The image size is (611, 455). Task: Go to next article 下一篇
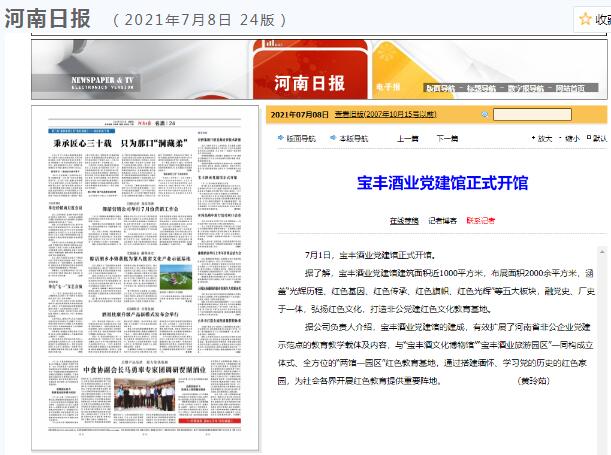point(447,138)
